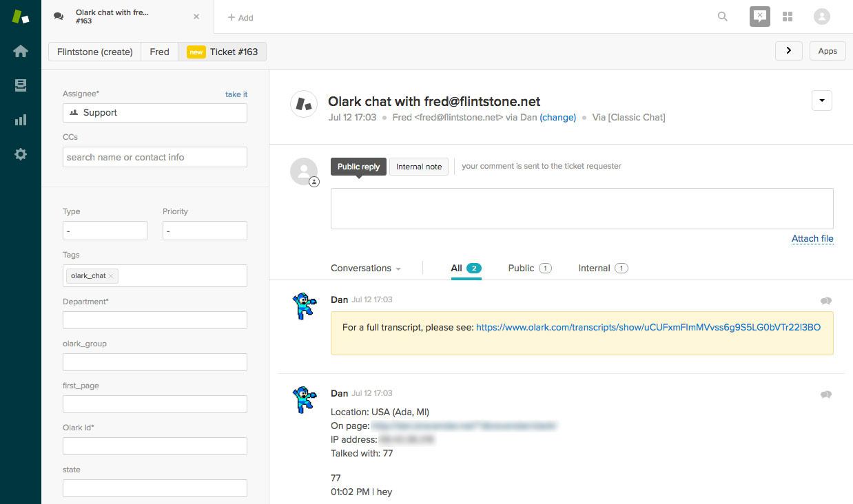Image resolution: width=853 pixels, height=504 pixels.
Task: Open the Apps panel
Action: tap(828, 51)
